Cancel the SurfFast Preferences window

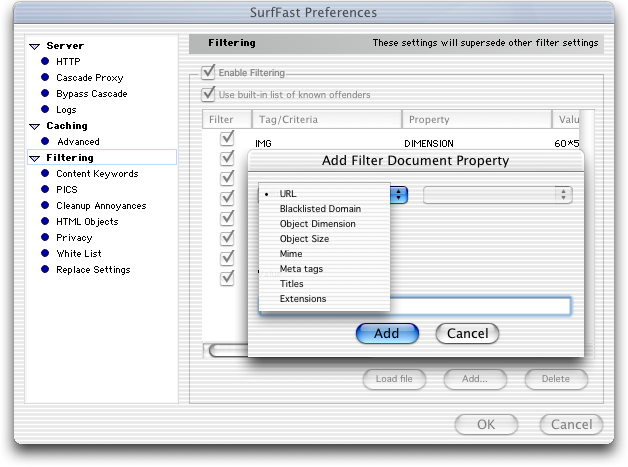572,425
